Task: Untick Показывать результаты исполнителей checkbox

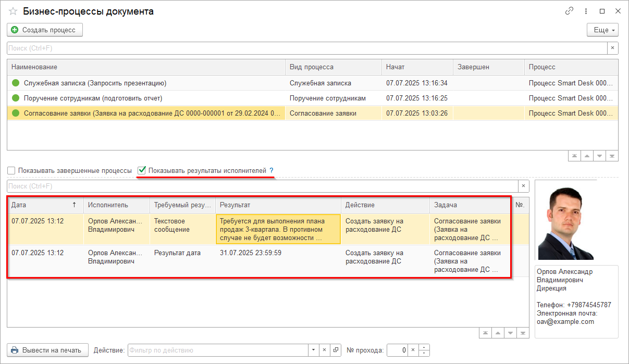Action: [x=142, y=170]
